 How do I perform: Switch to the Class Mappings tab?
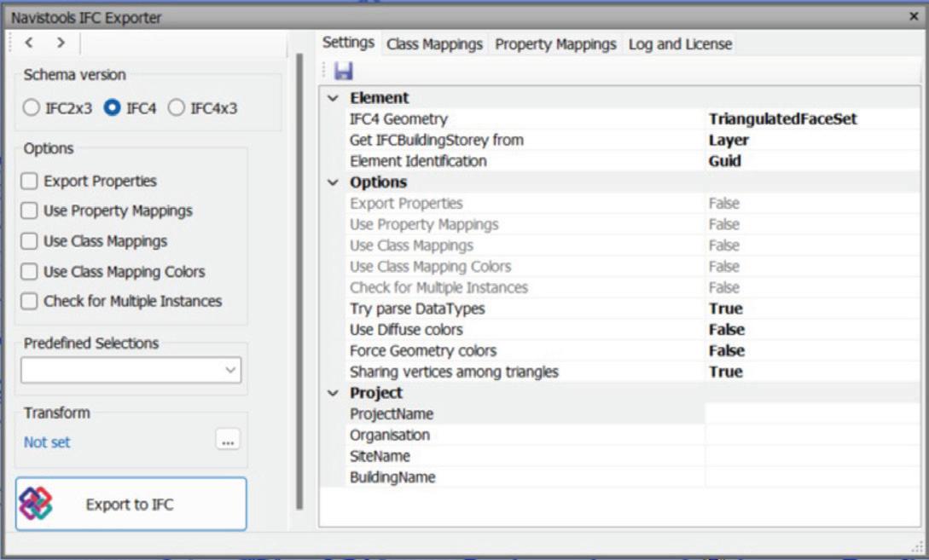point(434,44)
